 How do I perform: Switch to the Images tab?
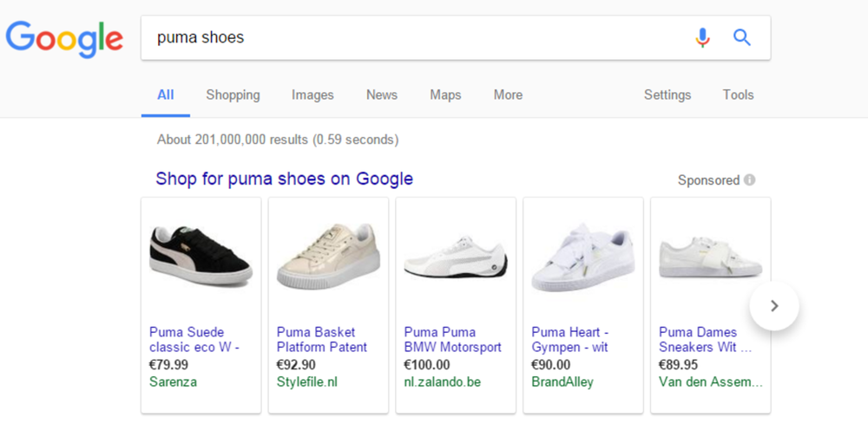[x=312, y=95]
